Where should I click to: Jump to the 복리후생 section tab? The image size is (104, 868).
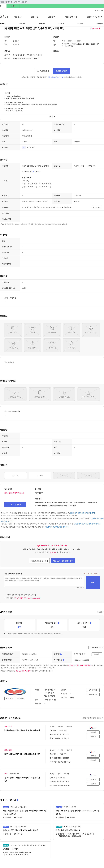pos(61,24)
